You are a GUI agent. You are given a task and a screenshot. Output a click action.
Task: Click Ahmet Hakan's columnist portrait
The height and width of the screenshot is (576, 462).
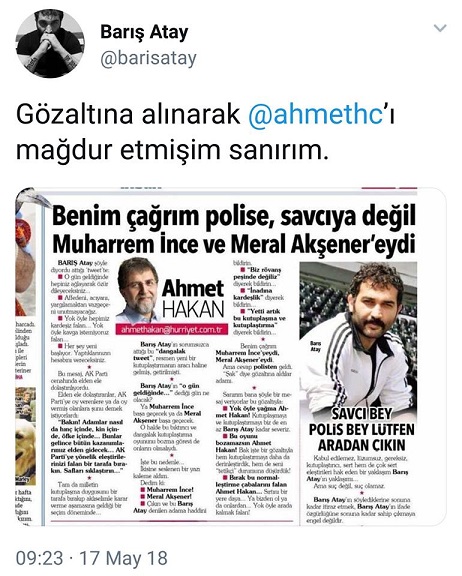pyautogui.click(x=138, y=290)
